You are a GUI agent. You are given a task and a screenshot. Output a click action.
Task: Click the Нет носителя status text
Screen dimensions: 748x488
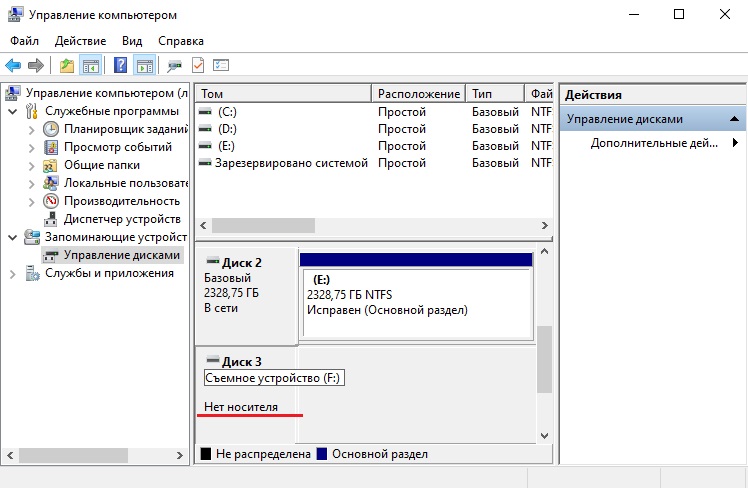click(x=241, y=407)
